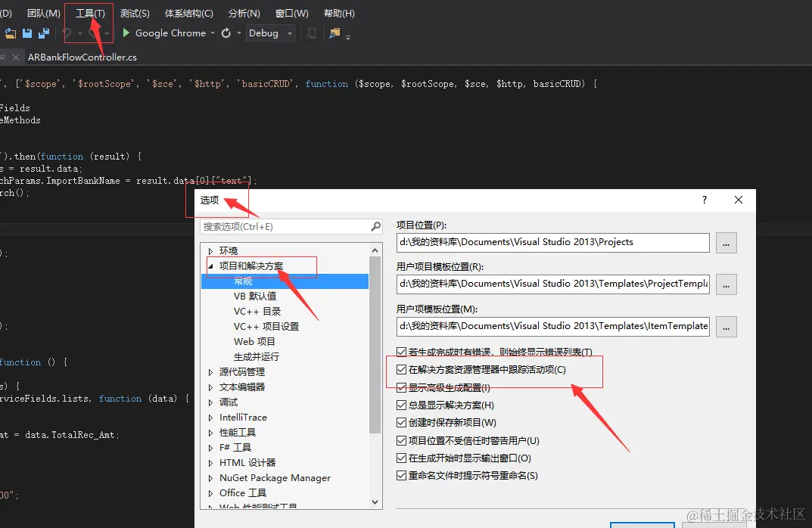Screen dimensions: 812x528
Task: Expand the NuGet Package Manager node
Action: [211, 478]
